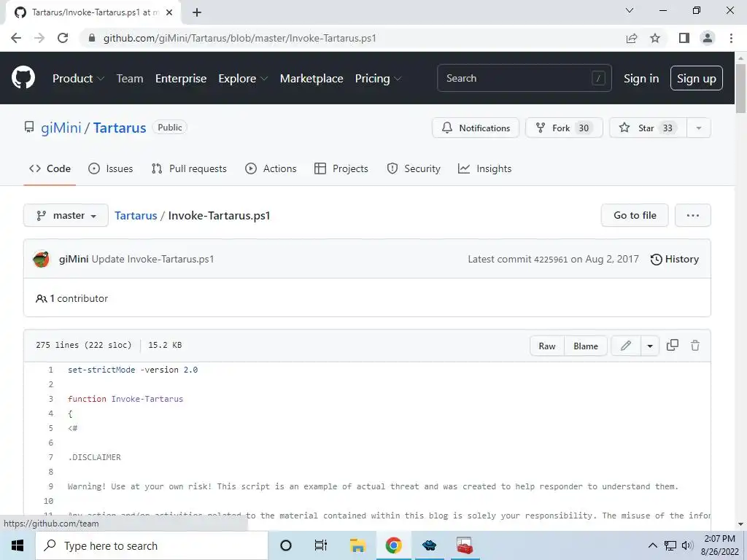747x560 pixels.
Task: Click the share page icon in address bar
Action: [x=632, y=38]
